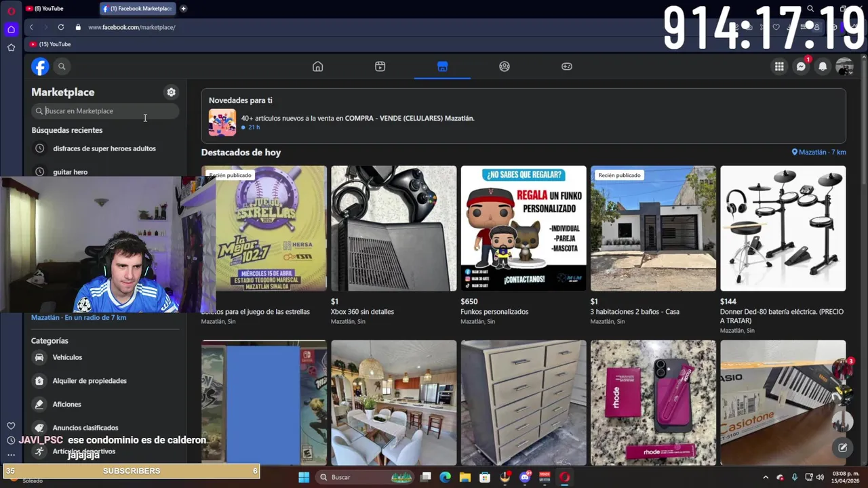Reload the page
The image size is (868, 488).
(61, 27)
